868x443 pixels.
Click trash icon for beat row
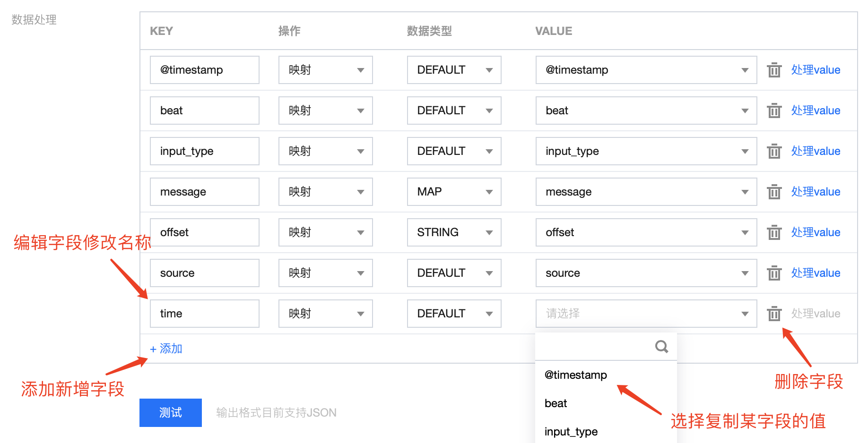pos(774,111)
